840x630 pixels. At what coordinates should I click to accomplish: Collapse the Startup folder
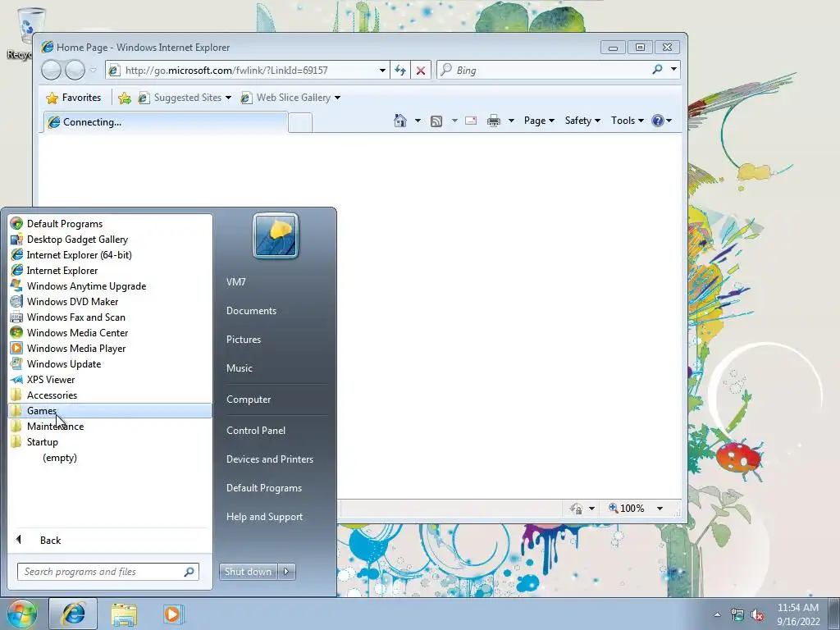pos(110,442)
